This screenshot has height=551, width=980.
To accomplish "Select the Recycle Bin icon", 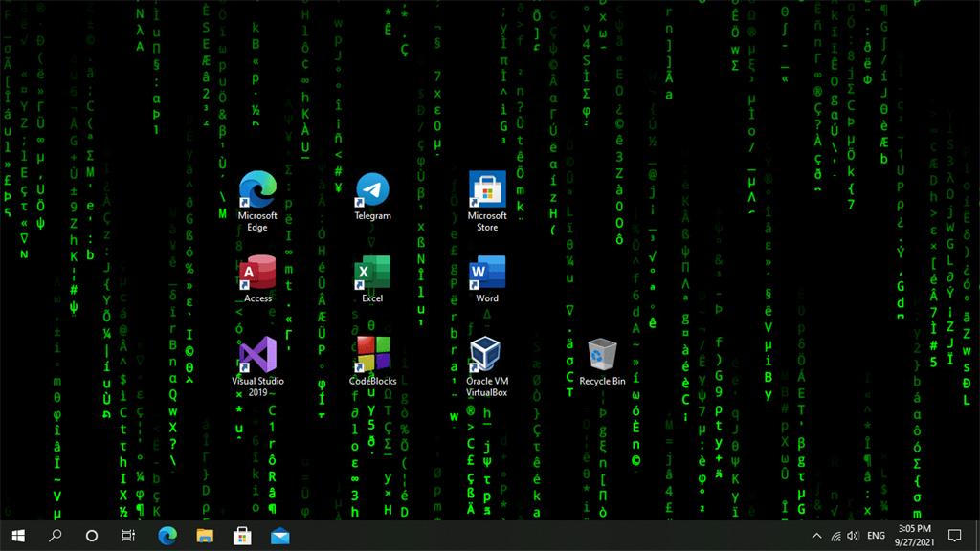I will pyautogui.click(x=602, y=362).
